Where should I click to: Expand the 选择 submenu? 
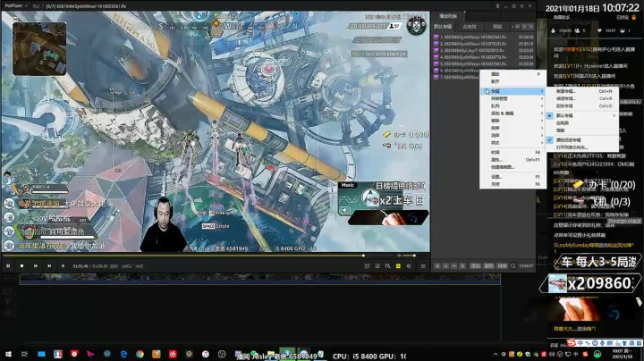point(513,136)
